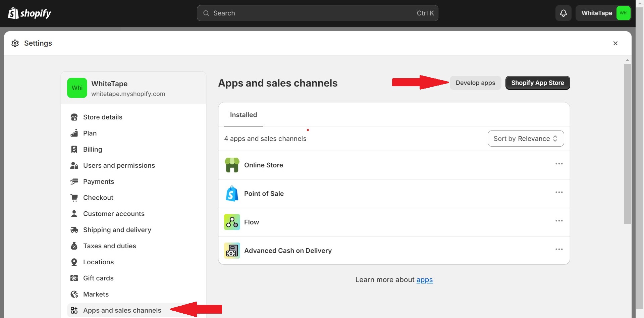Click the Plan icon in sidebar
The width and height of the screenshot is (644, 318).
[x=74, y=133]
